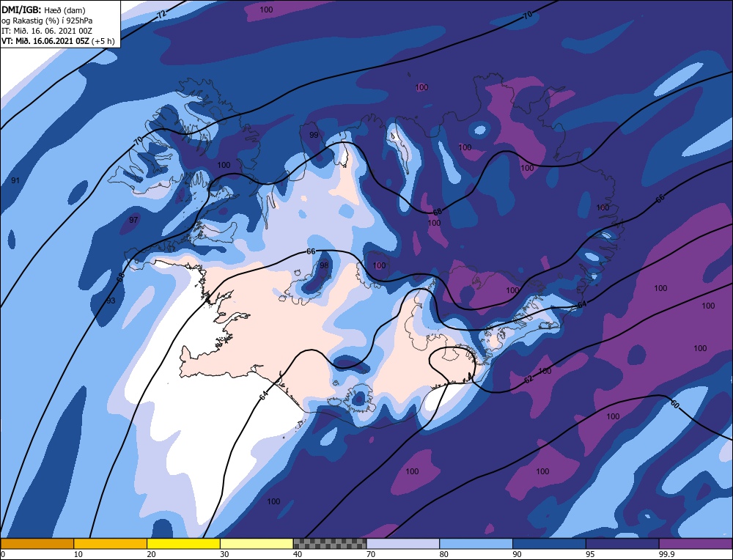733x560 pixels.
Task: Click the "97" humidity value label
Action: [x=133, y=220]
